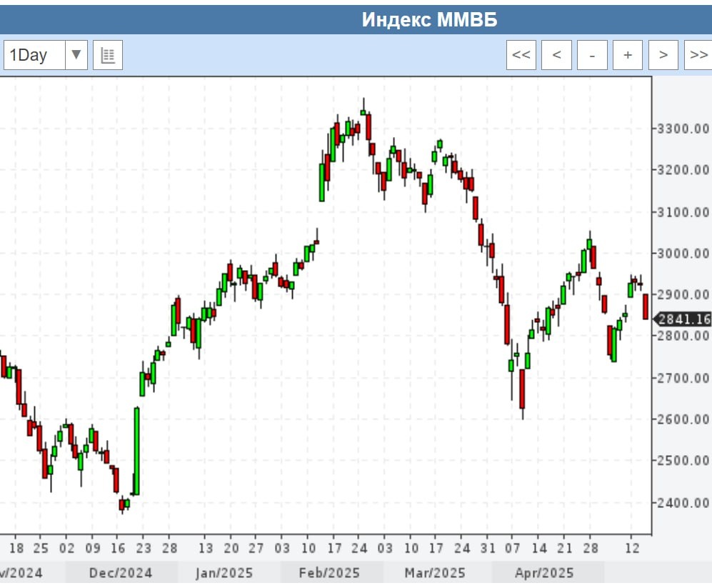Zoom out the chart with minus button

pyautogui.click(x=592, y=55)
